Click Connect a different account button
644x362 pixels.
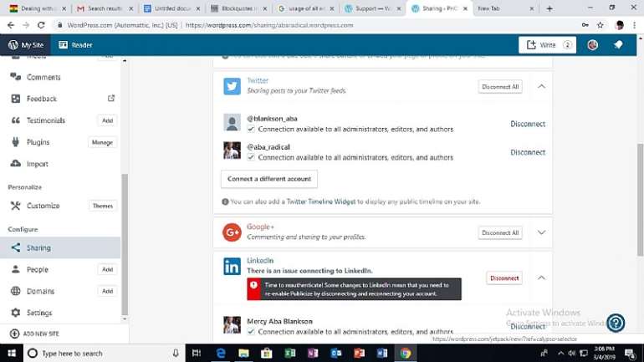269,179
